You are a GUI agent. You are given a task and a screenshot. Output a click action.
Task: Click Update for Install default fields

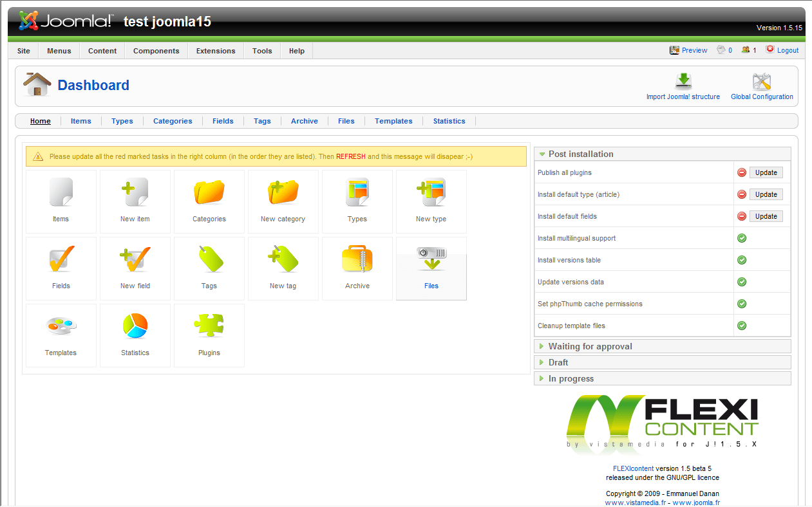766,216
